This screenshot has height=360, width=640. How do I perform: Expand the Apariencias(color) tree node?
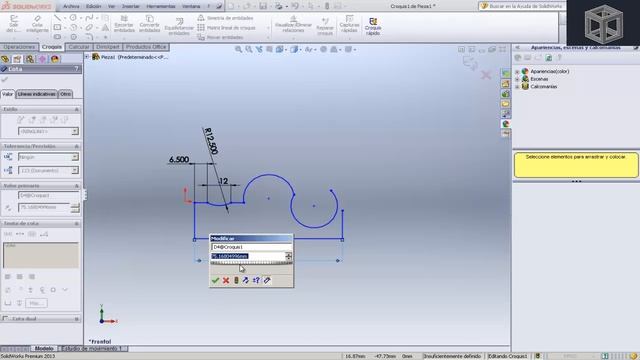pyautogui.click(x=517, y=71)
